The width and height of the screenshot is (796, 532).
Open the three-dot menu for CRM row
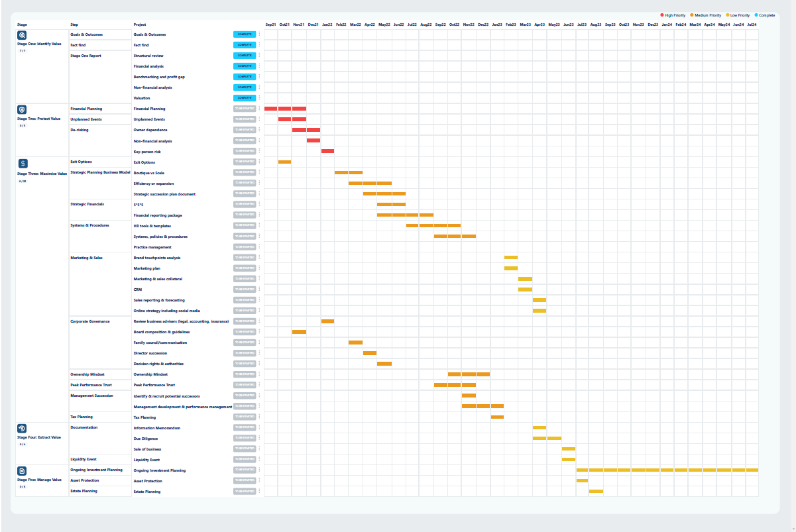(259, 290)
